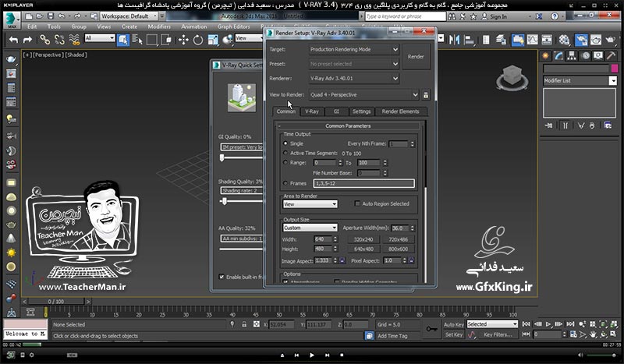Open the Modifier List dropdown
This screenshot has width=624, height=364.
click(580, 80)
